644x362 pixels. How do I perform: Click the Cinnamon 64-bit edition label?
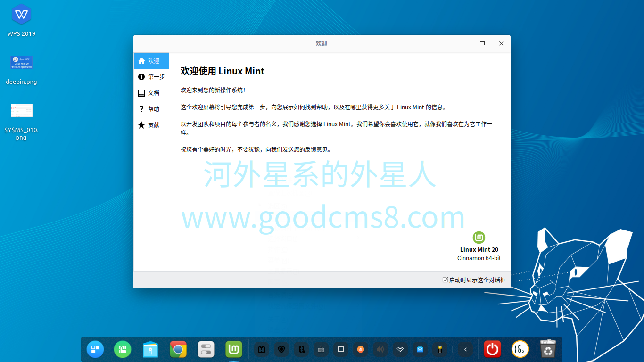(x=479, y=258)
